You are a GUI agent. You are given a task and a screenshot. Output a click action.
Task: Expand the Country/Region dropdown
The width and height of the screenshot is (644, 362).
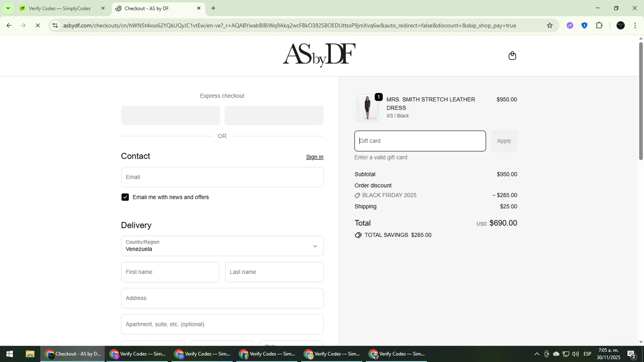tap(222, 246)
